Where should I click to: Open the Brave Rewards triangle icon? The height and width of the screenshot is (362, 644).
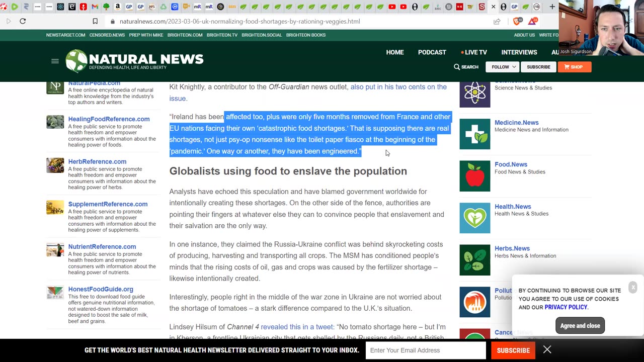(x=533, y=21)
